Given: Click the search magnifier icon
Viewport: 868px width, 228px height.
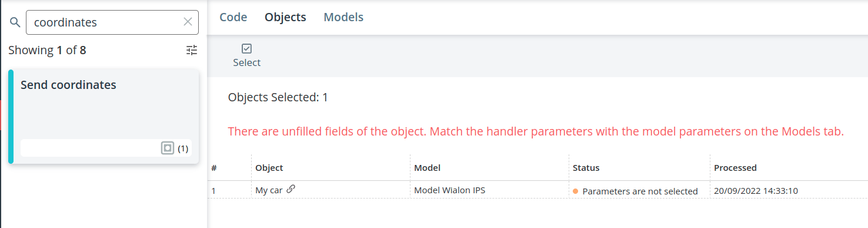Looking at the screenshot, I should click(x=15, y=22).
